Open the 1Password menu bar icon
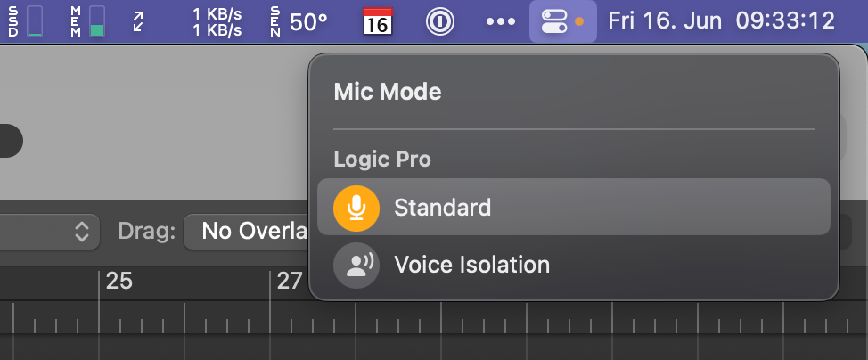This screenshot has height=360, width=868. click(x=439, y=21)
